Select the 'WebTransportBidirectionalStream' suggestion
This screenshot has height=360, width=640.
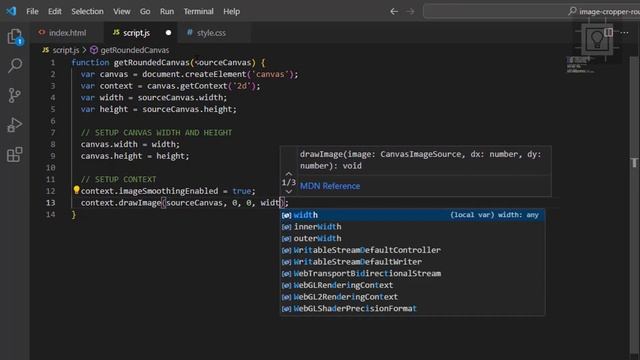(412, 273)
